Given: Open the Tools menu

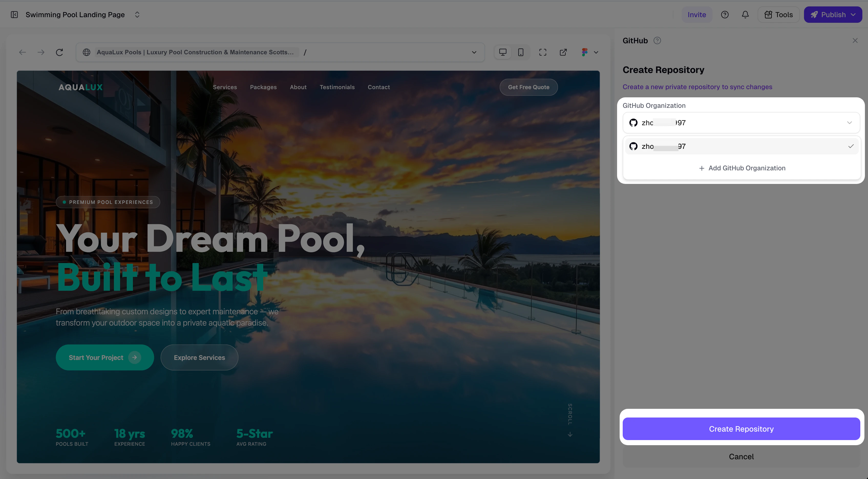Looking at the screenshot, I should (x=778, y=15).
